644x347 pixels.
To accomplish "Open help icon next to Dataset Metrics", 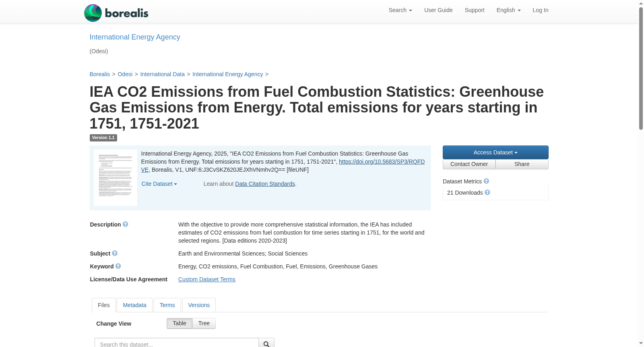I will pos(486,181).
